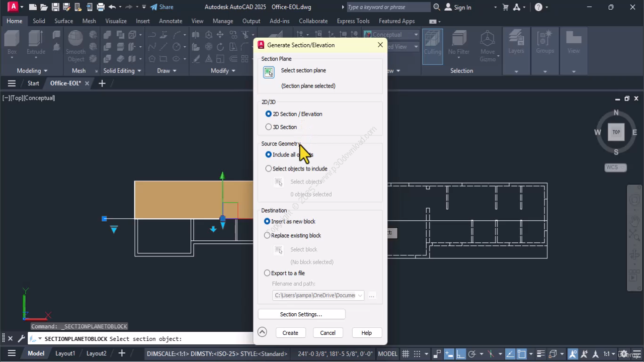Image resolution: width=644 pixels, height=362 pixels.
Task: Open the Visualize ribbon tab
Action: click(116, 21)
